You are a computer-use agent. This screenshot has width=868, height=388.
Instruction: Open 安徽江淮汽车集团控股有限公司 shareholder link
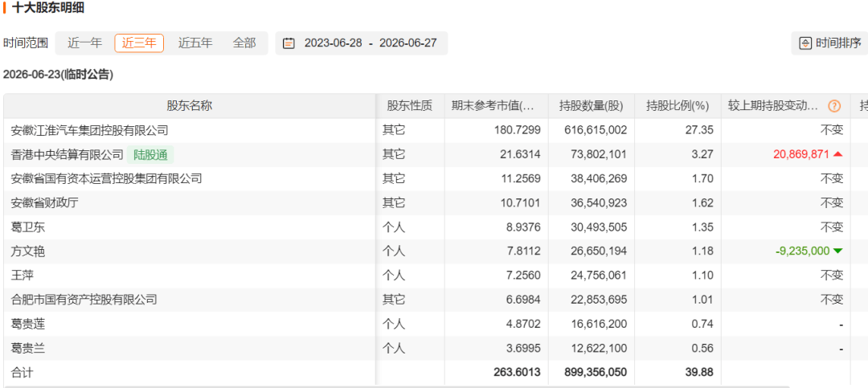[90, 131]
